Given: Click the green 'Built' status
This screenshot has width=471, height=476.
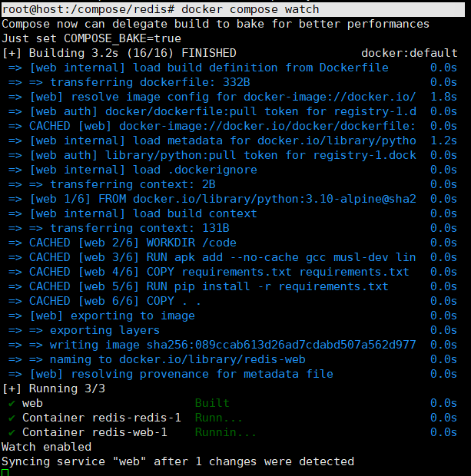Looking at the screenshot, I should [x=212, y=403].
